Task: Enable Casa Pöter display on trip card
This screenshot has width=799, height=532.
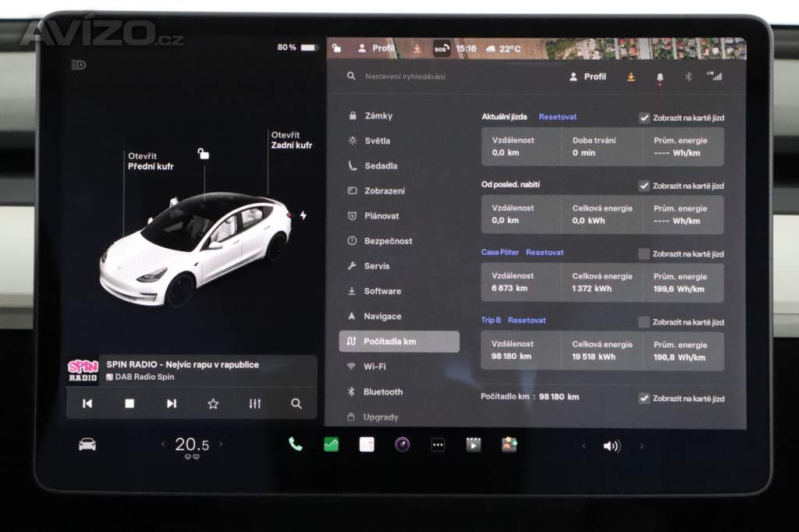Action: coord(644,254)
